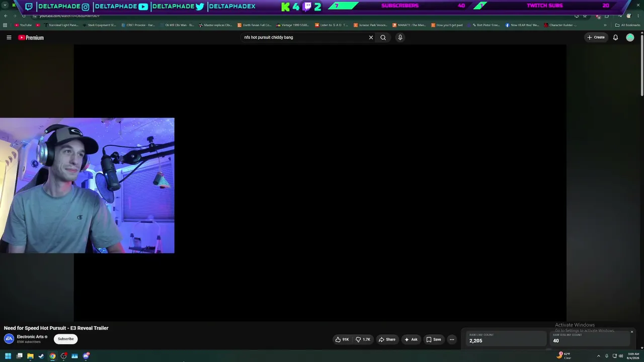Share the video

coord(387,339)
